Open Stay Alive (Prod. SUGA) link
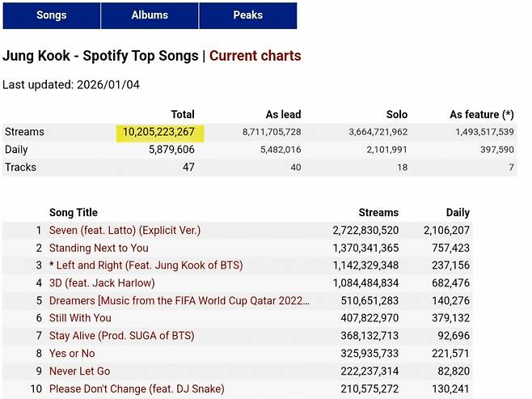Viewport: 532px width, 399px height. pyautogui.click(x=121, y=336)
